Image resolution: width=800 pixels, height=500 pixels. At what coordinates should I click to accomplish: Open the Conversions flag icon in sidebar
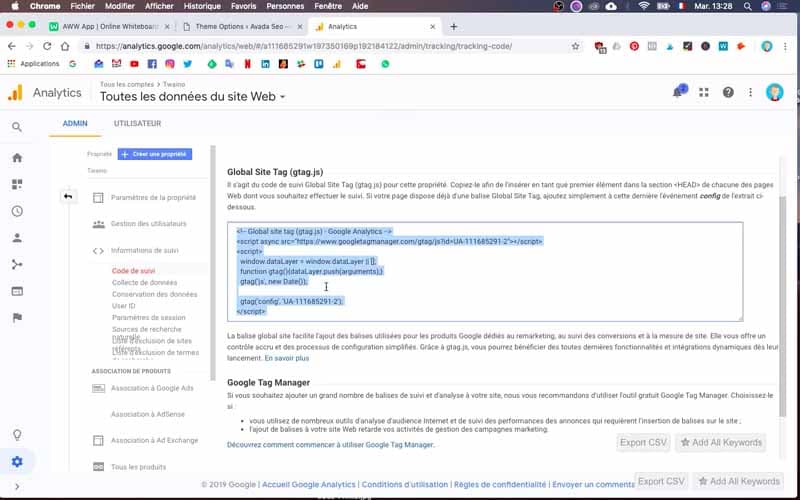[17, 318]
